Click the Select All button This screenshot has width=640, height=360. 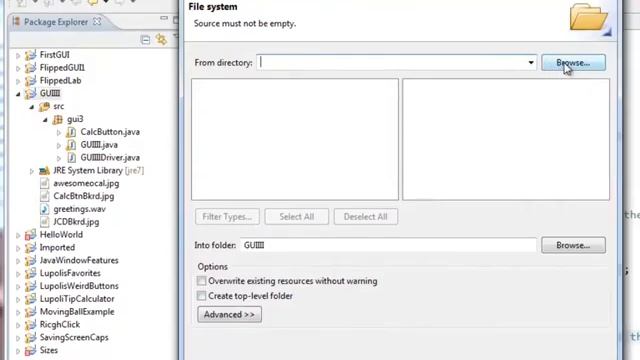pyautogui.click(x=296, y=217)
